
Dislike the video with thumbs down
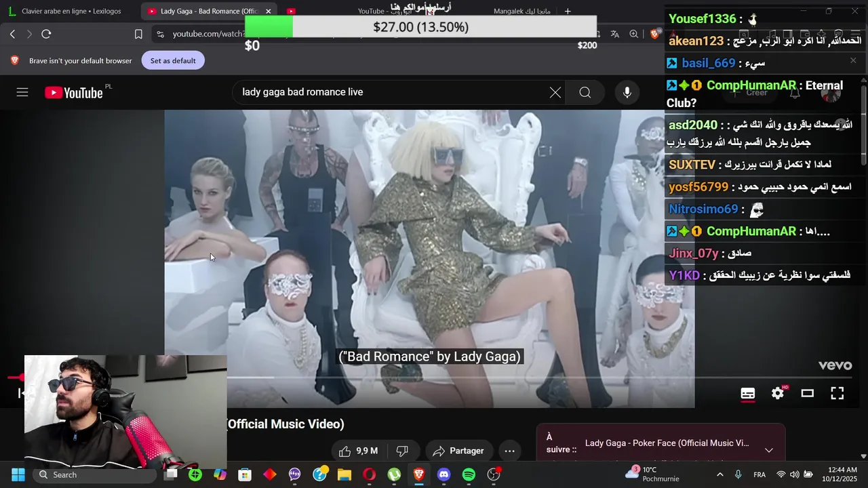(402, 451)
